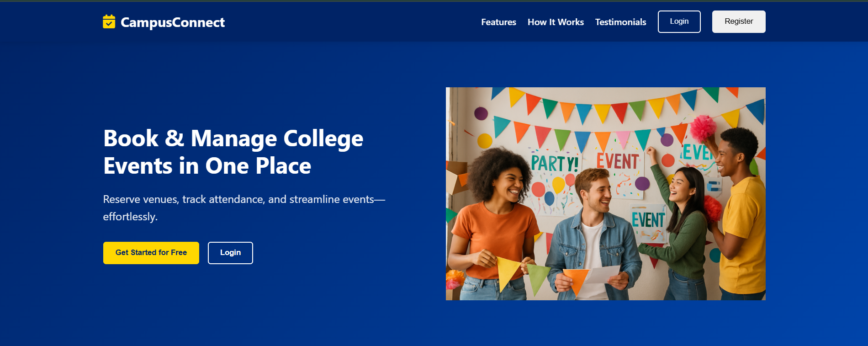Click the main hero headline text

233,152
